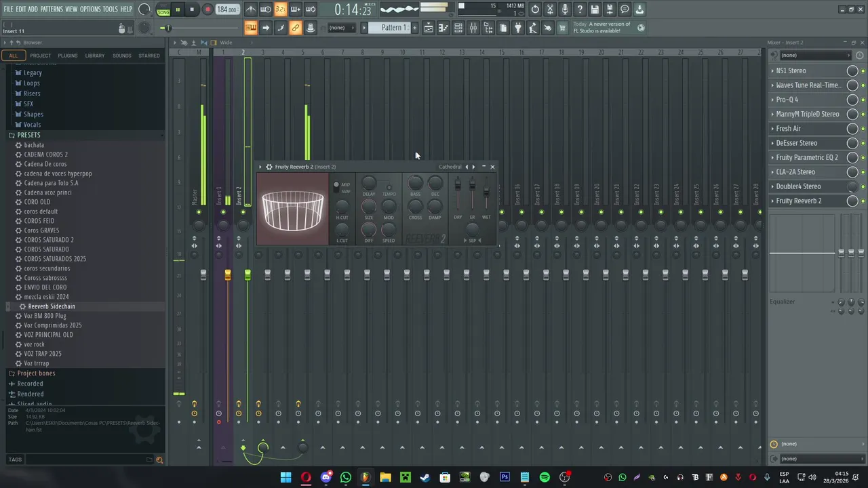
Task: Click the save project icon
Action: tap(595, 9)
